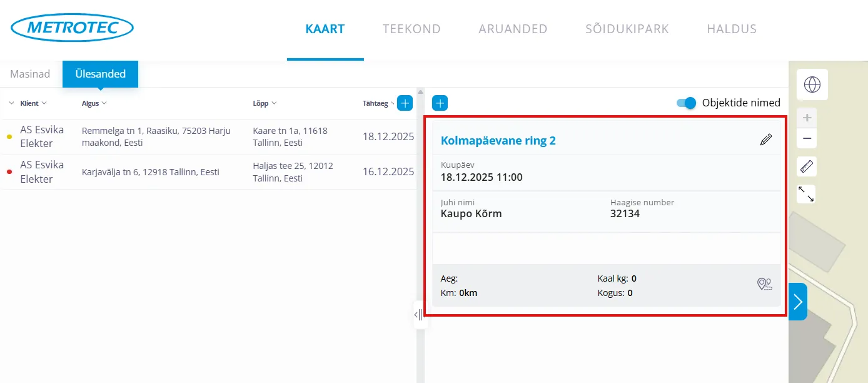This screenshot has width=868, height=383.
Task: Collapse the panel using the divider handle
Action: (419, 315)
